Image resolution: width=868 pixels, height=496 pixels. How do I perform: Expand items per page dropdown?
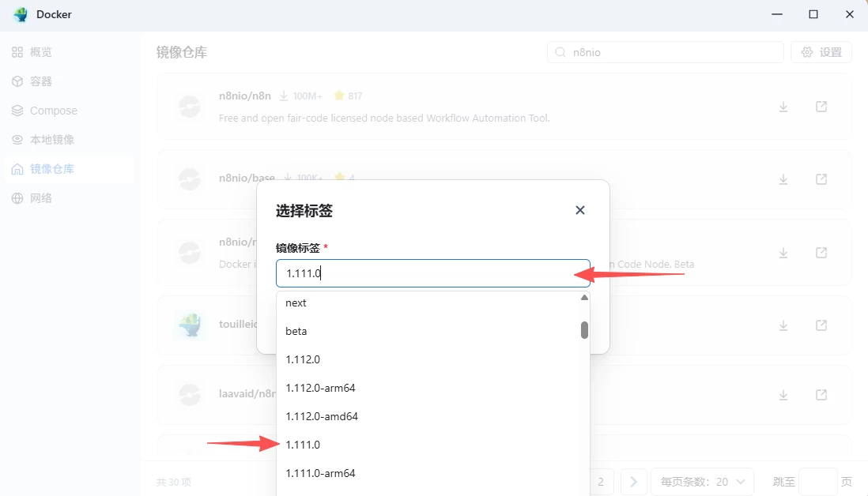pyautogui.click(x=701, y=481)
